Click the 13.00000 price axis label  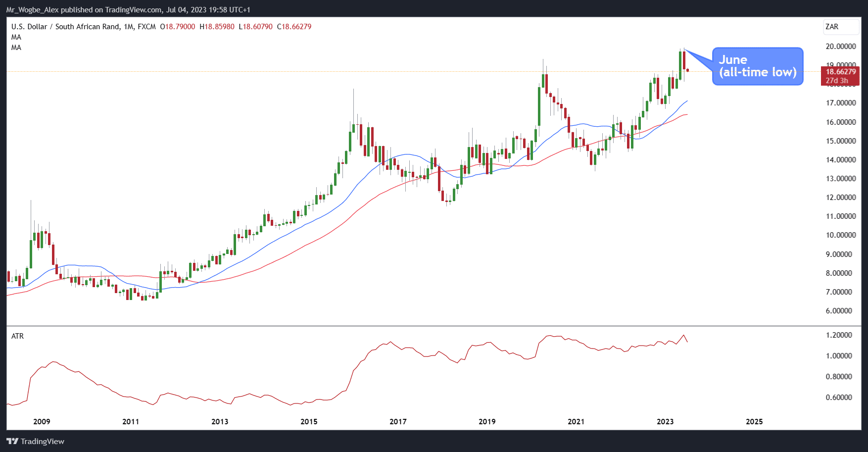[x=841, y=178]
